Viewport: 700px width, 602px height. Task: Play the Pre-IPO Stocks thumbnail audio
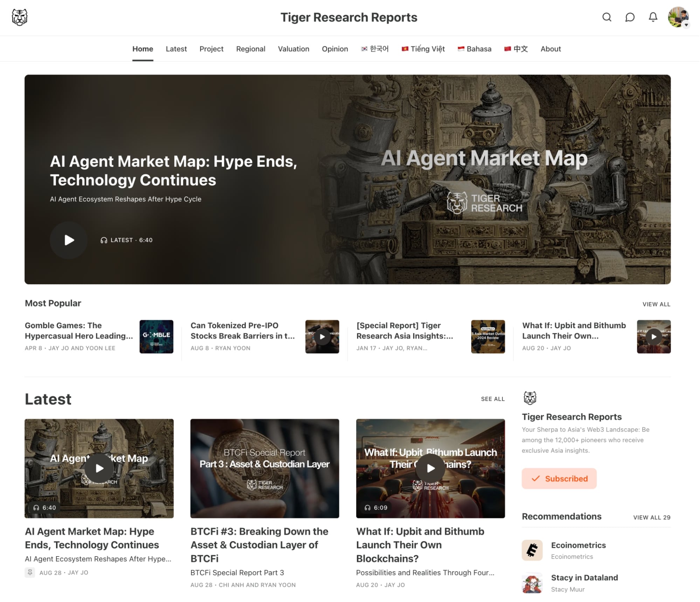(x=322, y=337)
